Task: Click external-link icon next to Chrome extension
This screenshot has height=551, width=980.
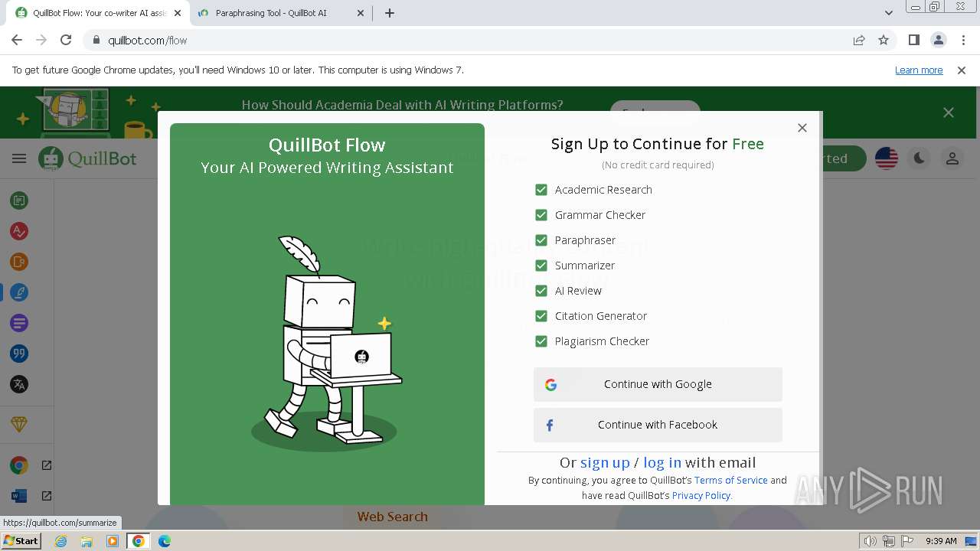Action: [47, 465]
